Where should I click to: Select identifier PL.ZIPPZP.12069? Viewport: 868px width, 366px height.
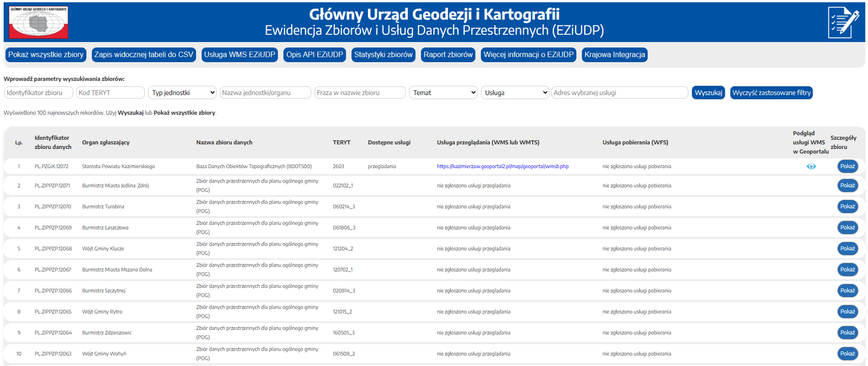coord(53,227)
